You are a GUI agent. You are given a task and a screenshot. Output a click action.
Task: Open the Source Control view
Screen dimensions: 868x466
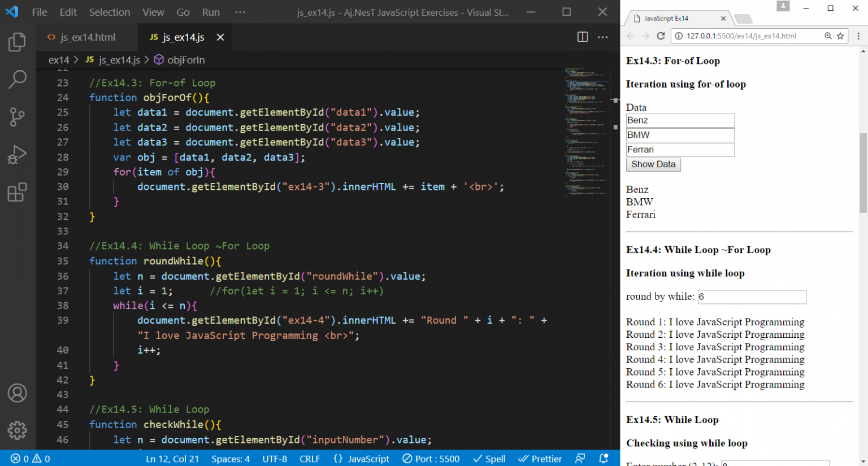pos(17,117)
